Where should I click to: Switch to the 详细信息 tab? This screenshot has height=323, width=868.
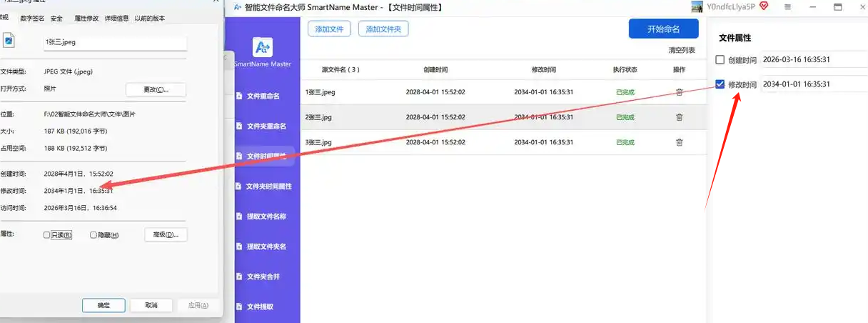tap(116, 19)
